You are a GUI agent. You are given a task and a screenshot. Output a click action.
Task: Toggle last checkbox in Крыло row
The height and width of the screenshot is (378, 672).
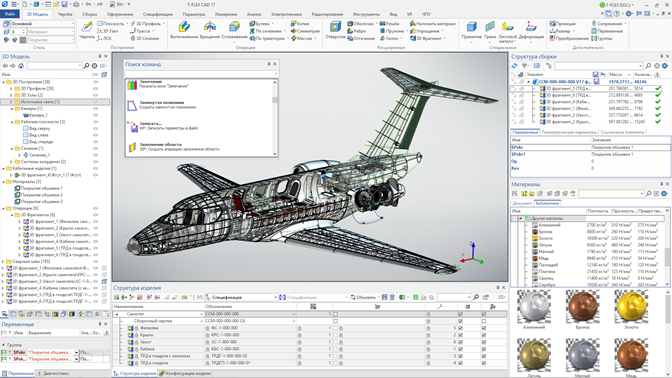coord(484,335)
